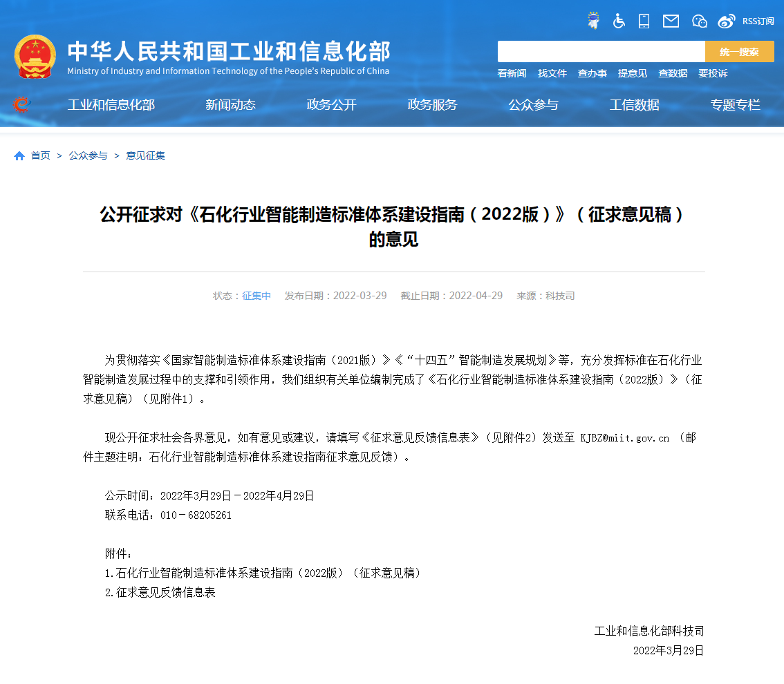Open the 找文件 quick link

point(552,73)
